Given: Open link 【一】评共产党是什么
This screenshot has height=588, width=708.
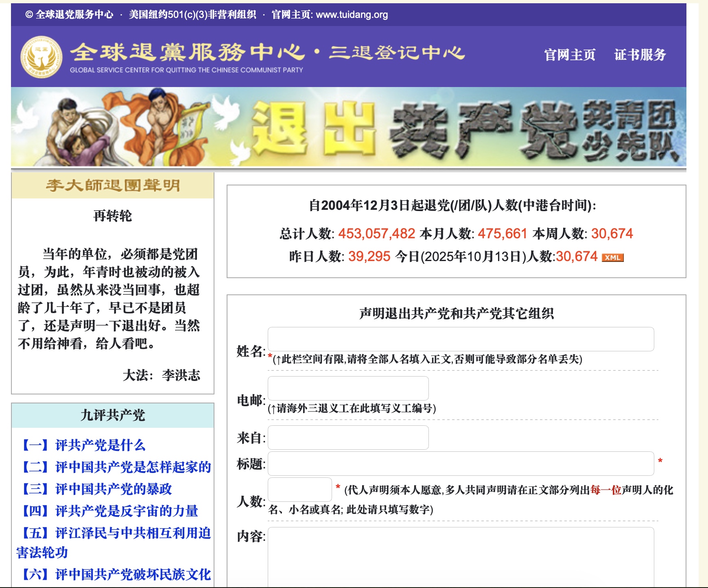Looking at the screenshot, I should pyautogui.click(x=83, y=445).
